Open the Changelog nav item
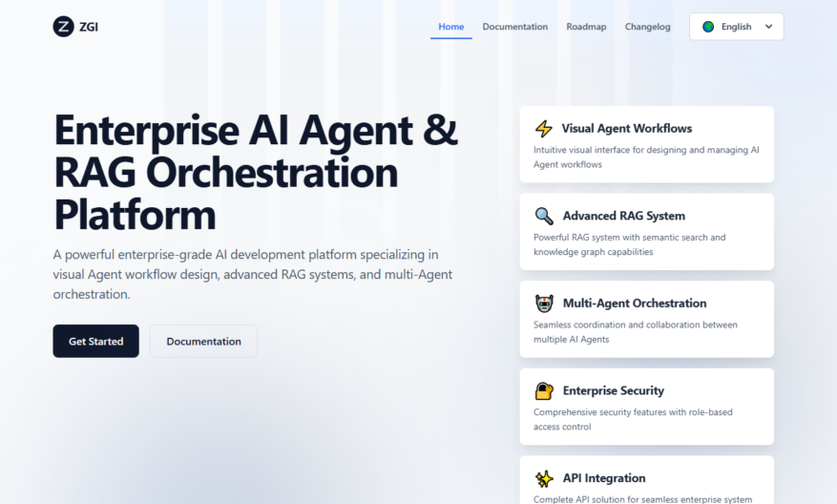837x504 pixels. pyautogui.click(x=647, y=27)
